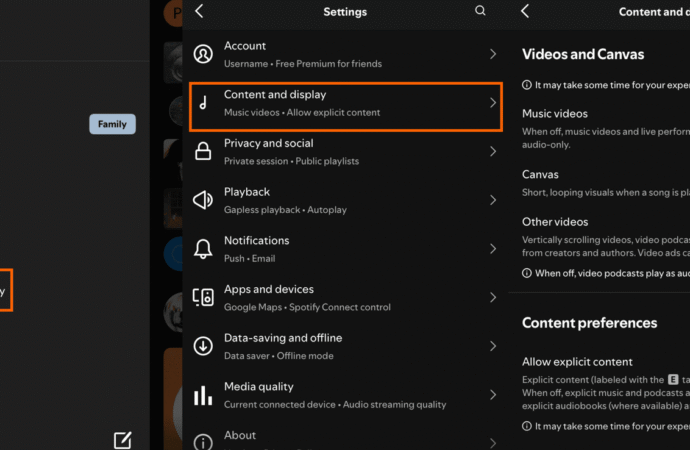Open Data-saving and offline menu item
The height and width of the screenshot is (450, 690).
pos(345,346)
